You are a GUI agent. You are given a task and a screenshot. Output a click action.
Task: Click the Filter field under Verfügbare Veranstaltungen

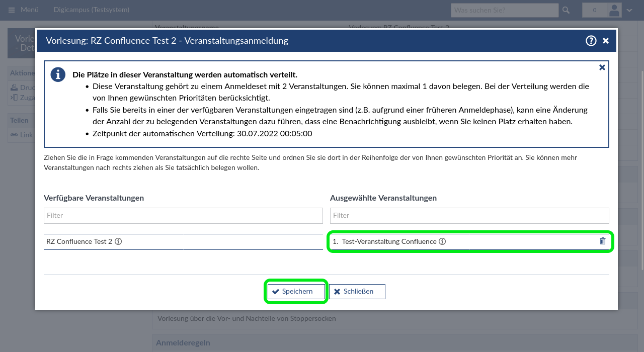point(183,216)
